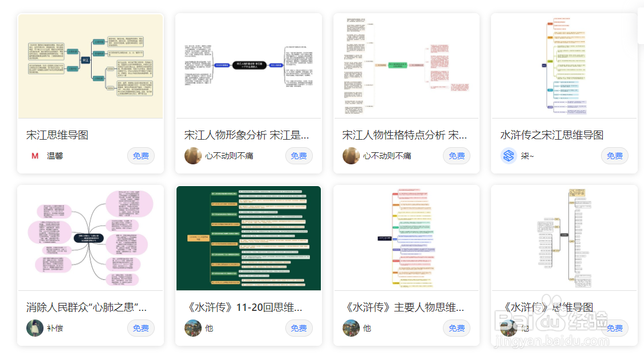Open the pink bubble mind map preview image
This screenshot has width=644, height=363.
[90, 238]
